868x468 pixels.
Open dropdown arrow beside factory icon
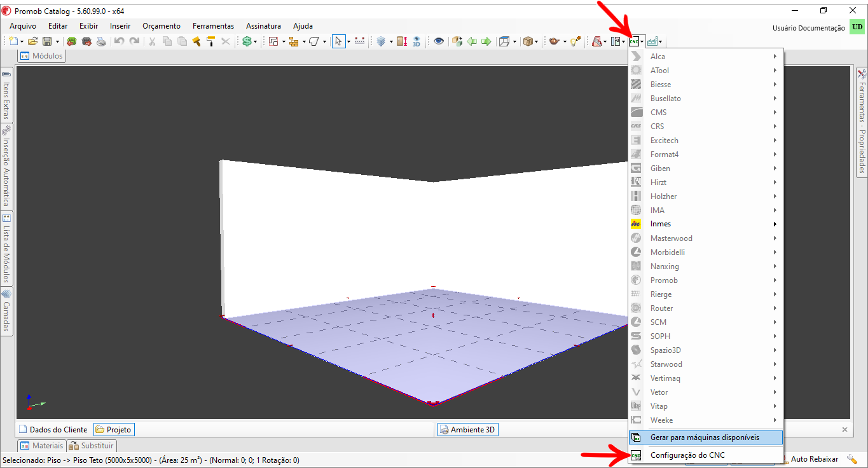(x=661, y=41)
